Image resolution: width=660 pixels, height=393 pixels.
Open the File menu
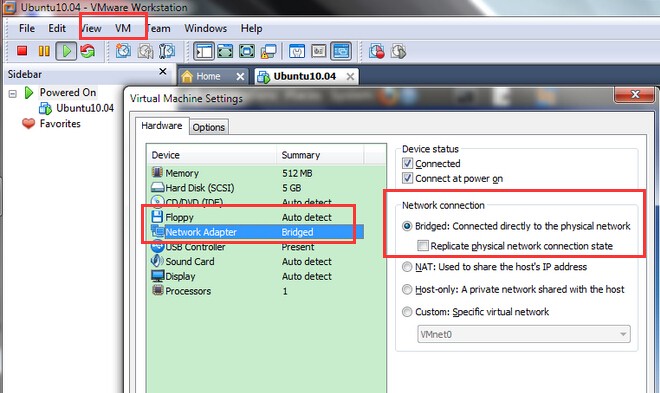tap(27, 28)
